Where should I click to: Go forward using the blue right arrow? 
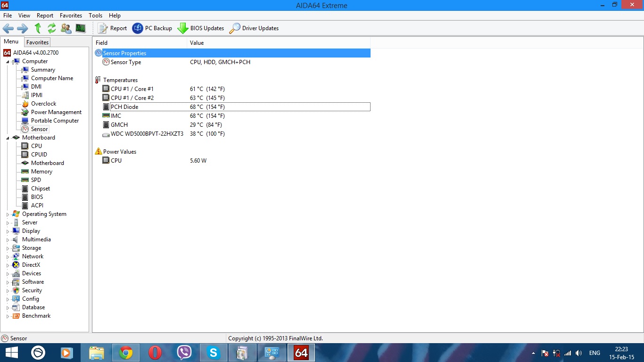click(23, 28)
